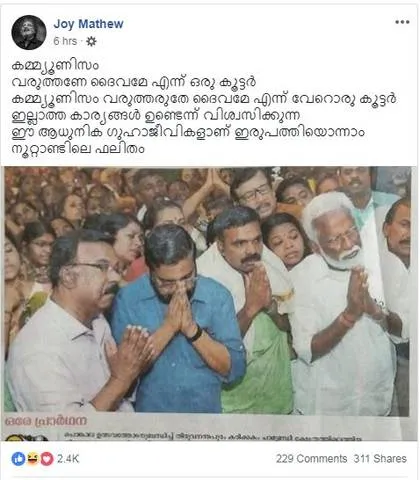Click the '6 hrs' post timestamp
The image size is (420, 480).
(65, 41)
